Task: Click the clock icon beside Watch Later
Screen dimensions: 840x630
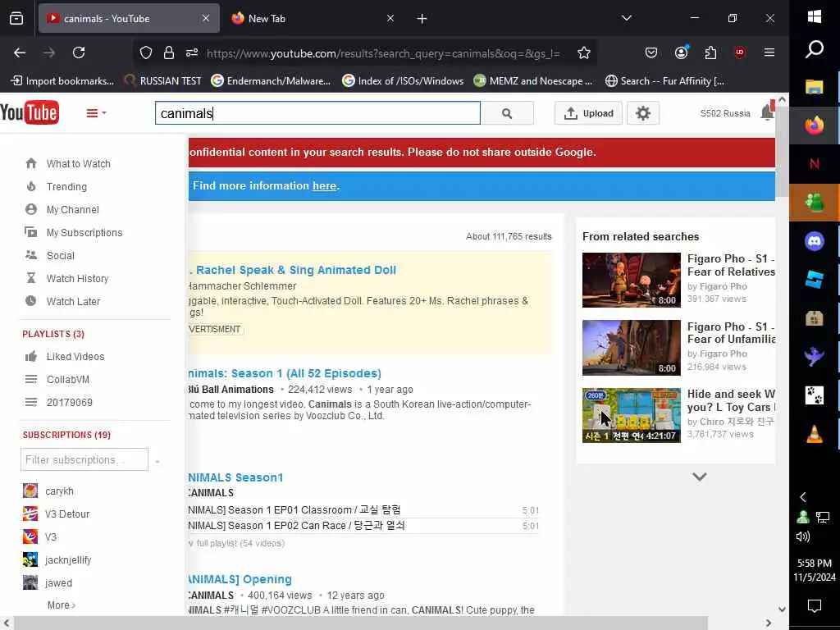Action: coord(31,300)
